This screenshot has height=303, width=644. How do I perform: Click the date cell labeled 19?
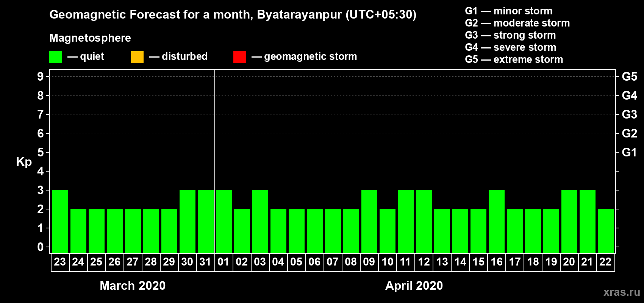(551, 262)
